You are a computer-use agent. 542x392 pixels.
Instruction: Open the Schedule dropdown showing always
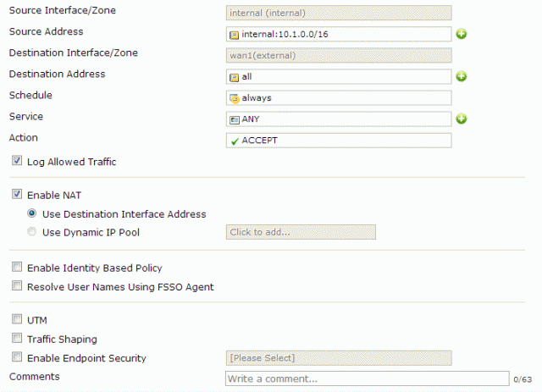pos(338,98)
